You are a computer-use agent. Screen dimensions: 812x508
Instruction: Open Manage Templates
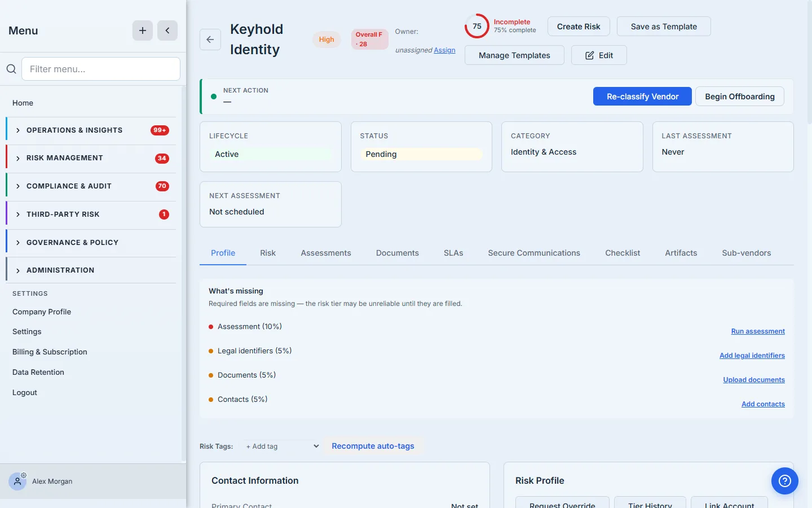click(x=514, y=55)
